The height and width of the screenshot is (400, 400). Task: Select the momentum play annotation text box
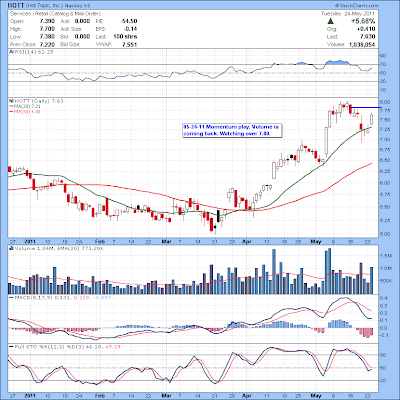pyautogui.click(x=233, y=130)
